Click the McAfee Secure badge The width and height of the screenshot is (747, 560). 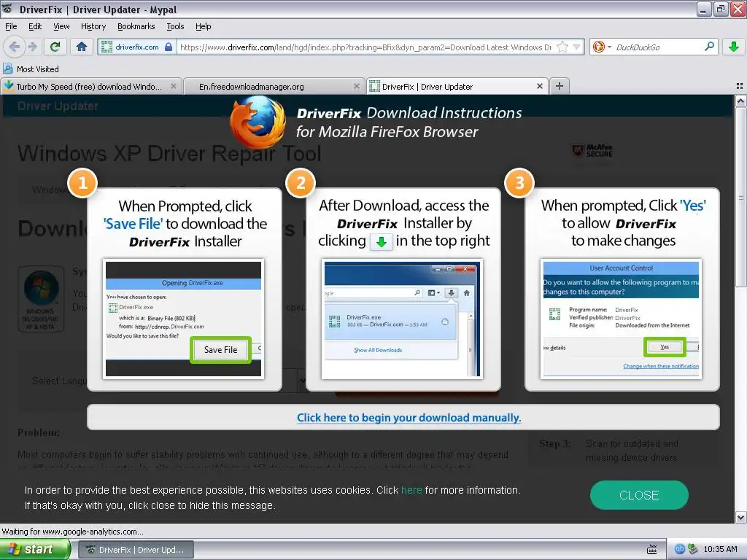592,152
